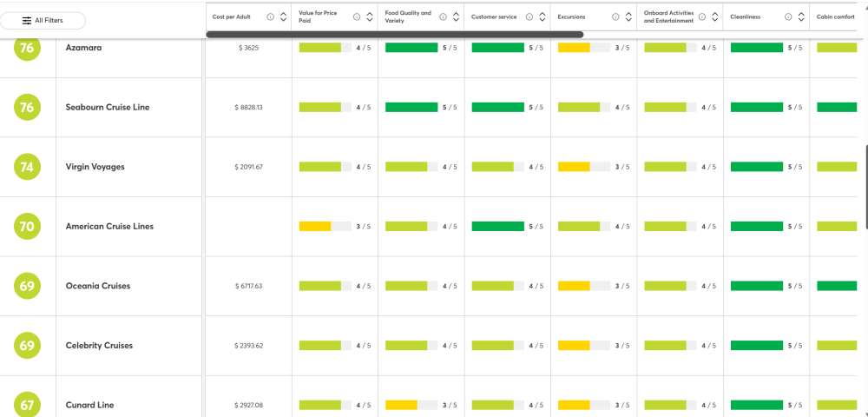Open Celebrity Cruises row name
This screenshot has width=868, height=417.
[x=99, y=346]
